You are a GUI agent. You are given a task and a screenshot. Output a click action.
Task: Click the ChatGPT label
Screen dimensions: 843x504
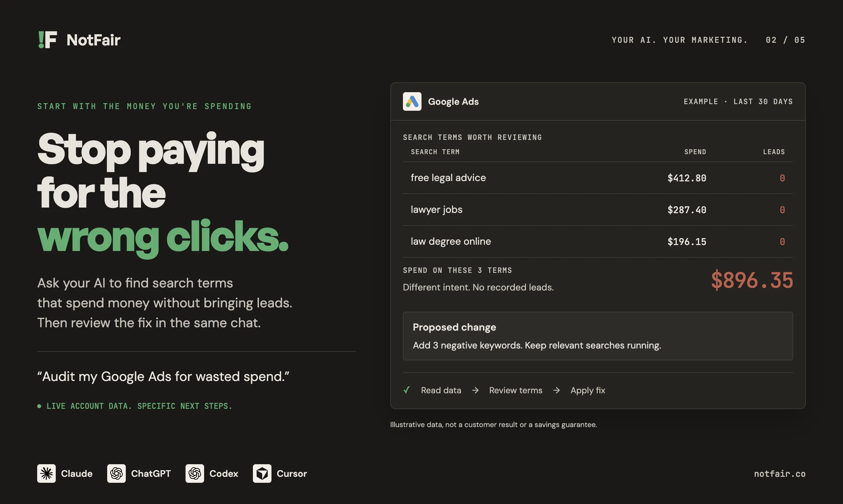point(151,473)
